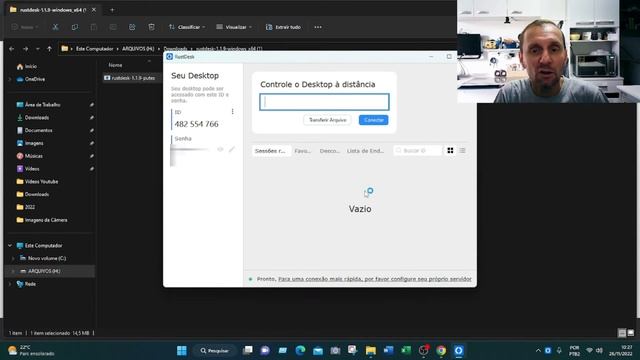The width and height of the screenshot is (640, 360).
Task: Switch to the Favoritos tab in RustDesk
Action: coord(303,151)
